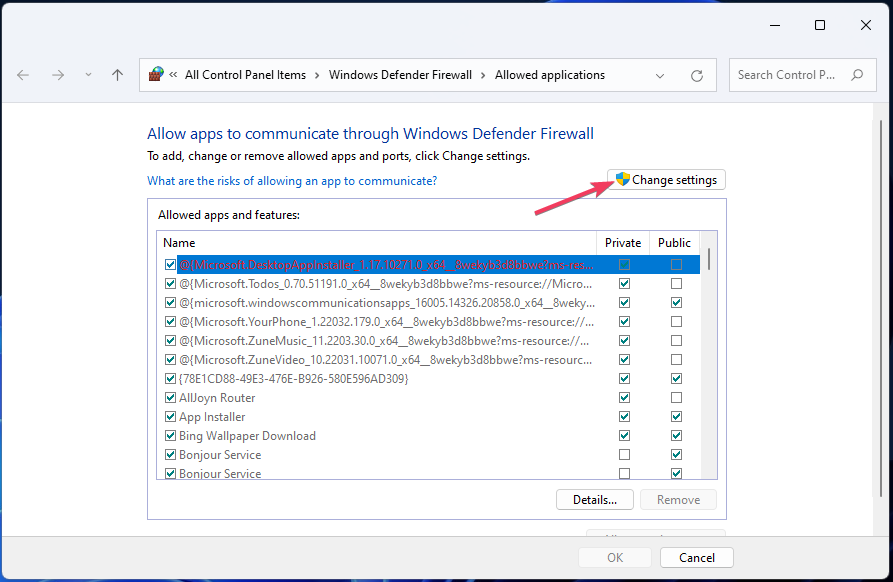Toggle the Microsoft.DesktopAppInstaller row checkbox
This screenshot has width=893, height=582.
click(x=170, y=264)
